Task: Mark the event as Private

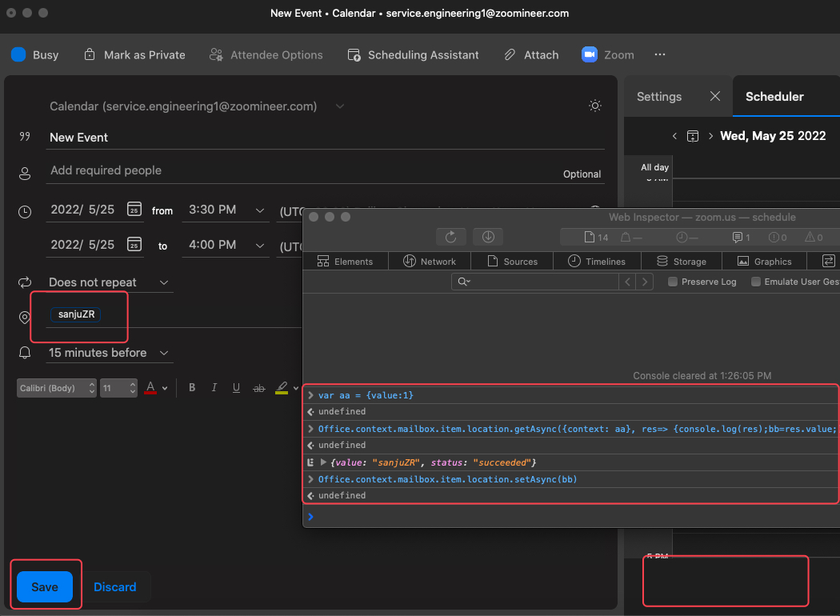Action: (x=134, y=54)
